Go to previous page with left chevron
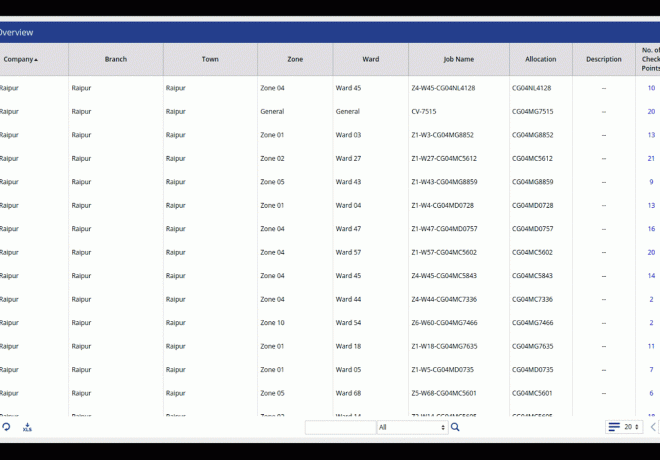 pos(653,427)
